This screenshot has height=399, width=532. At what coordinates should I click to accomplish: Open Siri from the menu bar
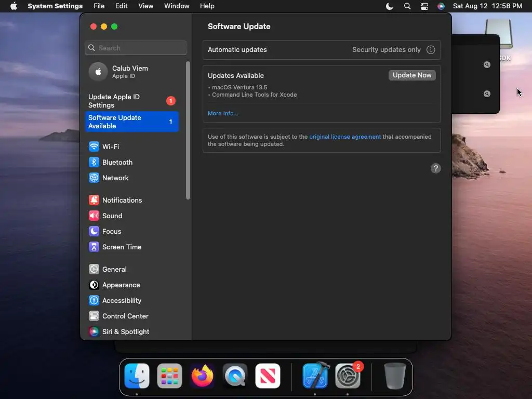click(x=441, y=6)
